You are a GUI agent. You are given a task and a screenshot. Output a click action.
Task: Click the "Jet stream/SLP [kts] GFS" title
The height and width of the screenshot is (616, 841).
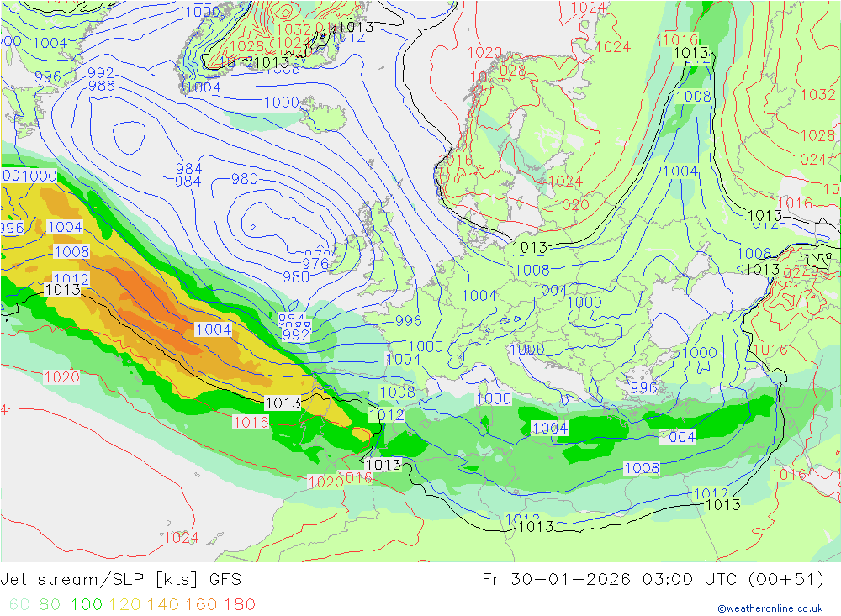tap(120, 580)
